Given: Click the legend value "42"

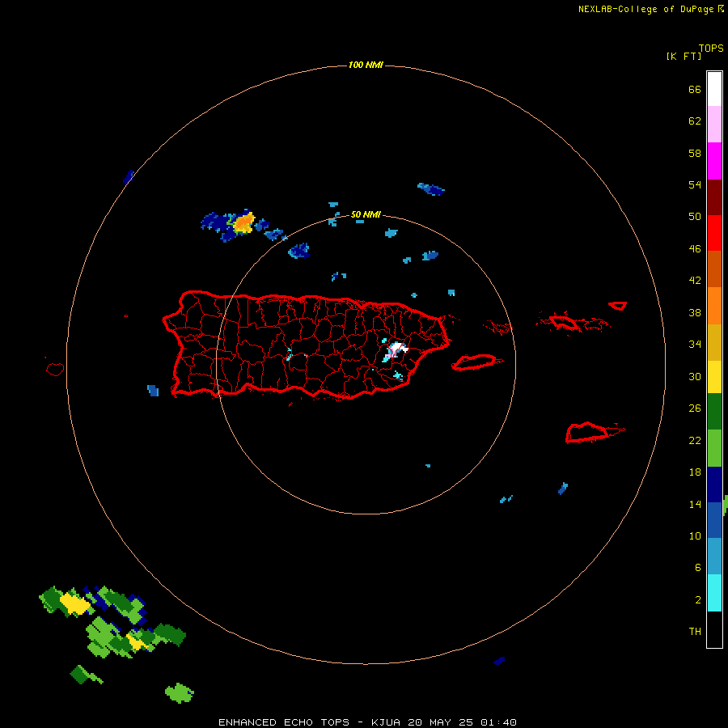Looking at the screenshot, I should pos(695,281).
